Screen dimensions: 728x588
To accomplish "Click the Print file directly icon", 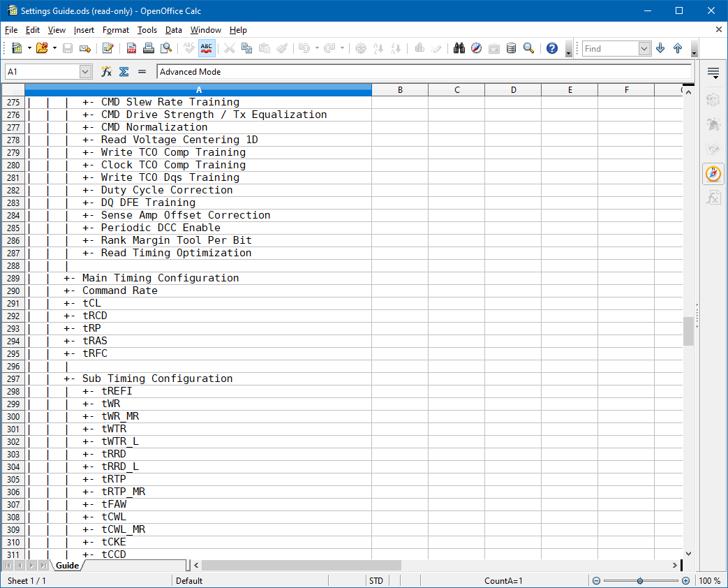I will (x=149, y=48).
